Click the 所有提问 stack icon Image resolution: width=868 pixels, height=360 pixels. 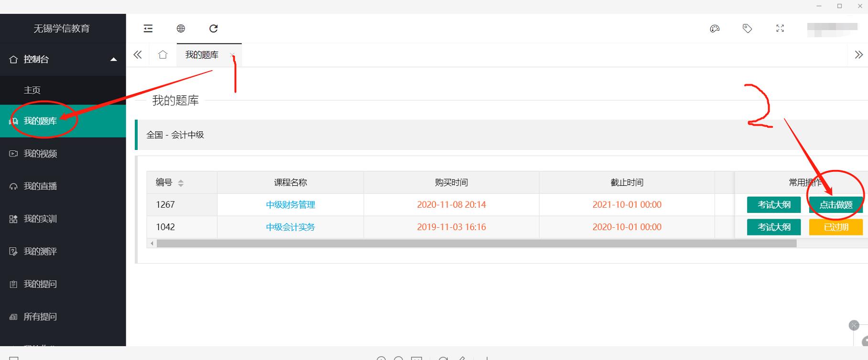13,317
